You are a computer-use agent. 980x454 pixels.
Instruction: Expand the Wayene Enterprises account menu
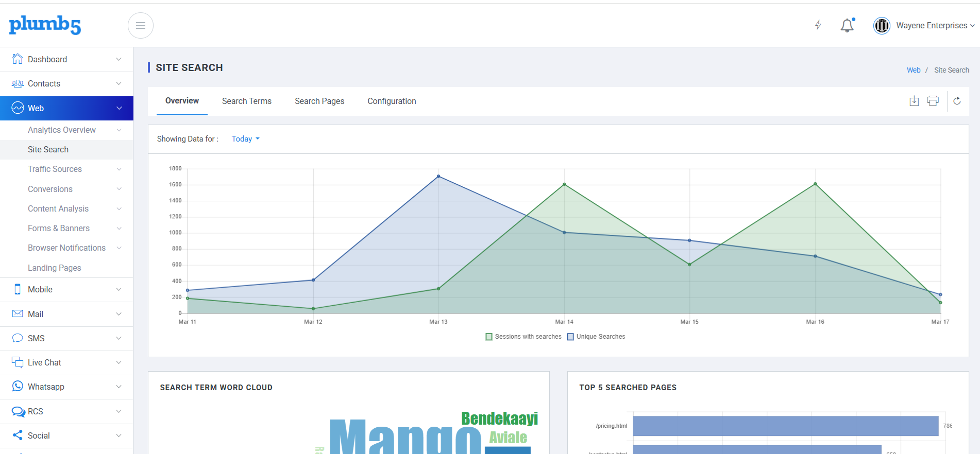[x=924, y=25]
